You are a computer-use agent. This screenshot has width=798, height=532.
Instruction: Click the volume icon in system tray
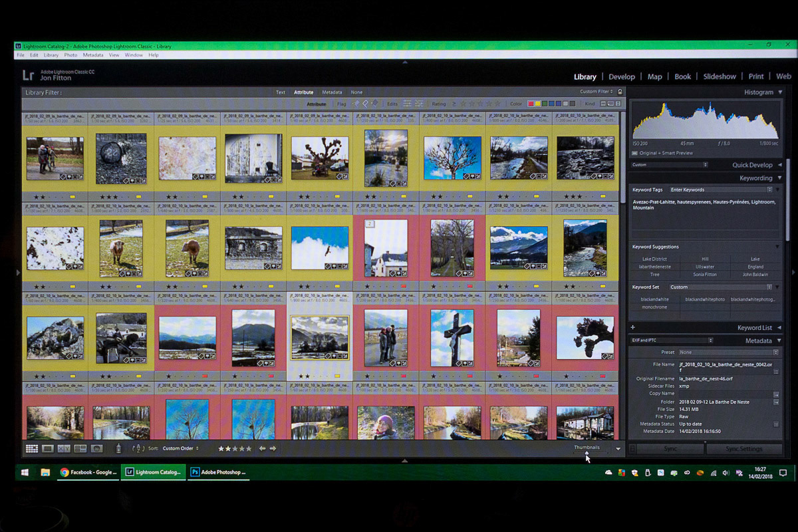pos(726,473)
